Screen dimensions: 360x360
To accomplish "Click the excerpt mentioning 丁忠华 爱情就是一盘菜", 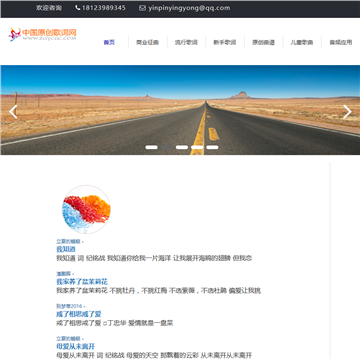I will [115, 323].
